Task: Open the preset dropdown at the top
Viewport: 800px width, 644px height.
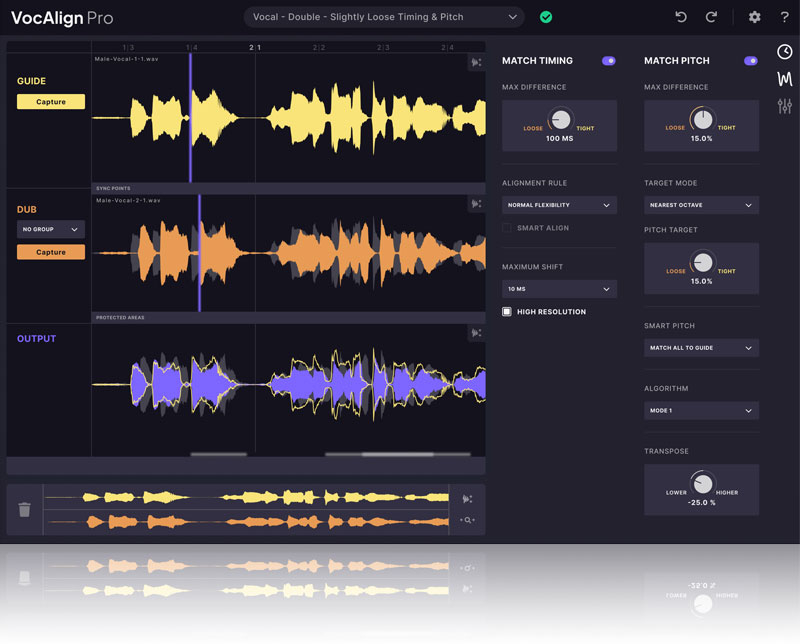Action: 384,17
